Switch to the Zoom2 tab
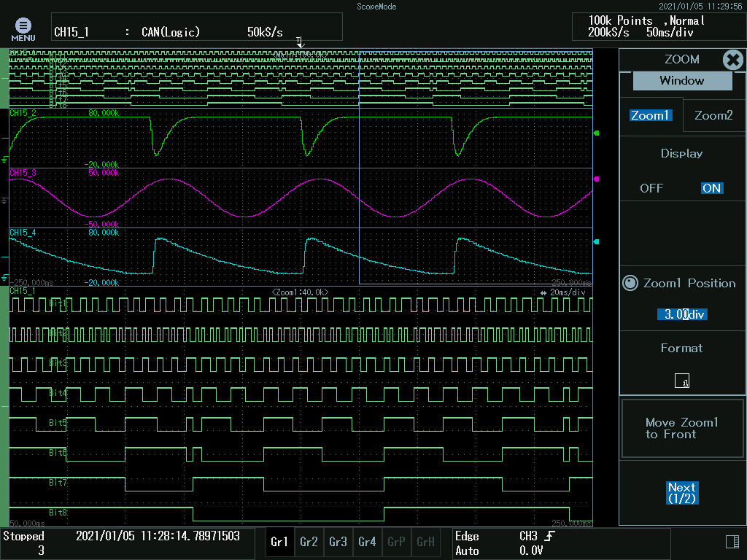The height and width of the screenshot is (560, 747). (x=713, y=115)
